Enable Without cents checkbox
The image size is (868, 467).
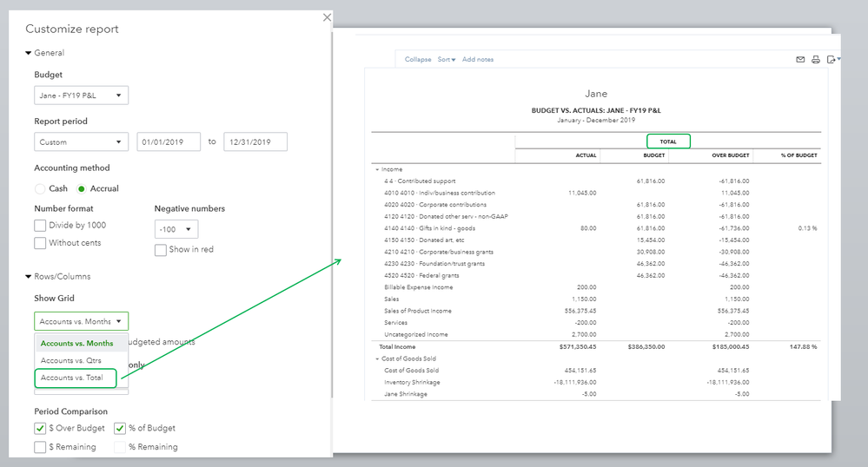coord(40,243)
